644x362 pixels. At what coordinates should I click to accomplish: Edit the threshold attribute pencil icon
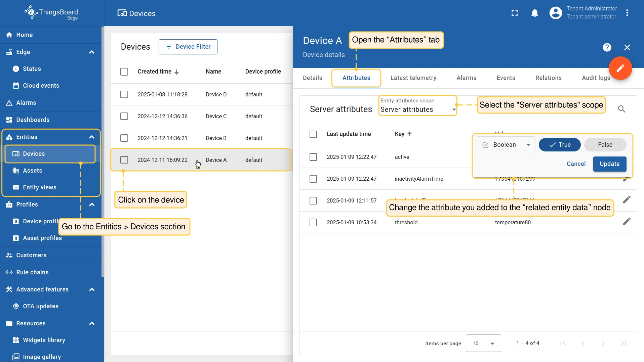click(627, 222)
